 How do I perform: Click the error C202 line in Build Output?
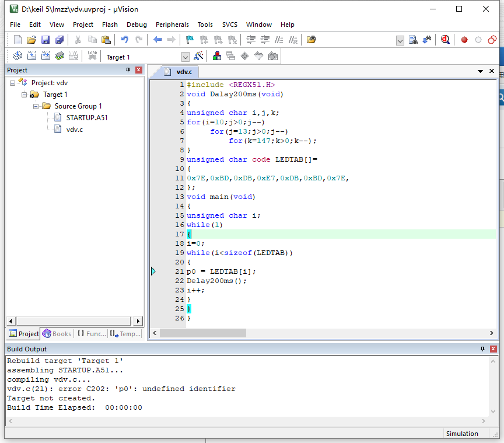click(x=121, y=389)
